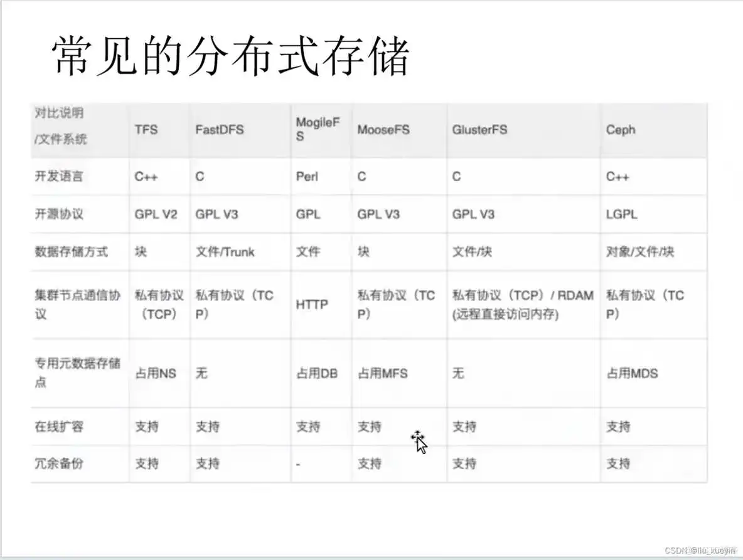The height and width of the screenshot is (560, 743).
Task: Select the GlusterFS column header
Action: tap(480, 130)
